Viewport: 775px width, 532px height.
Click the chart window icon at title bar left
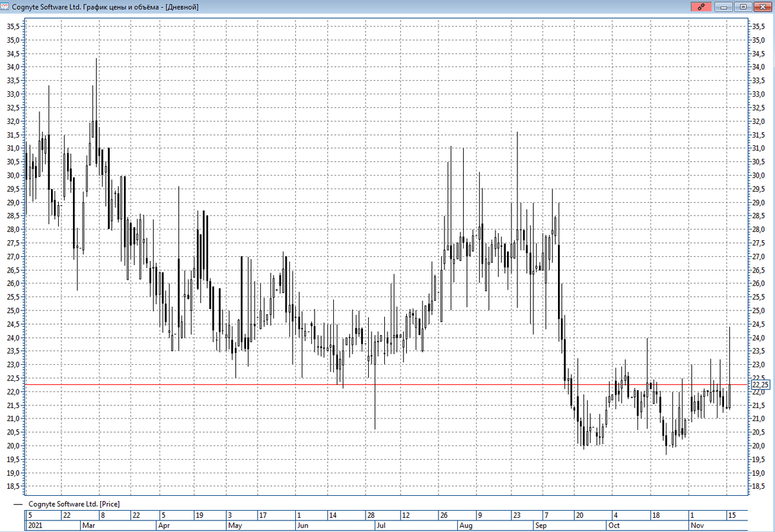point(5,6)
